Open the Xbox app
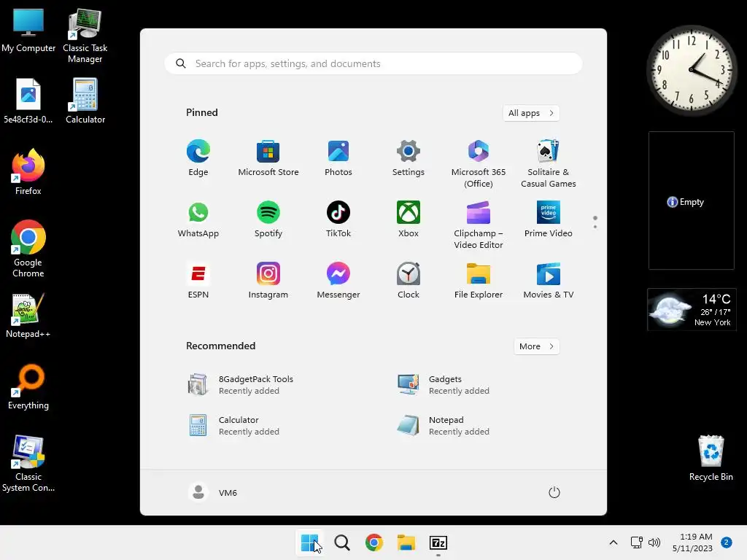747x560 pixels. 409,219
